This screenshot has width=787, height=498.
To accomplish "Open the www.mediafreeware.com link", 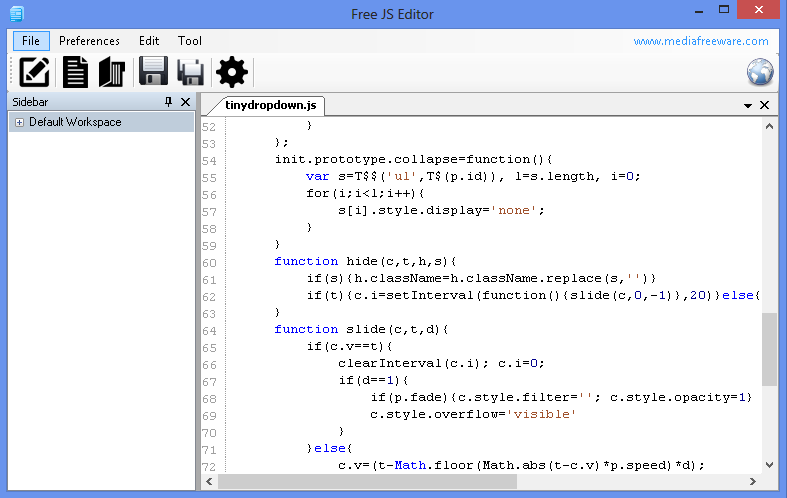I will 701,41.
